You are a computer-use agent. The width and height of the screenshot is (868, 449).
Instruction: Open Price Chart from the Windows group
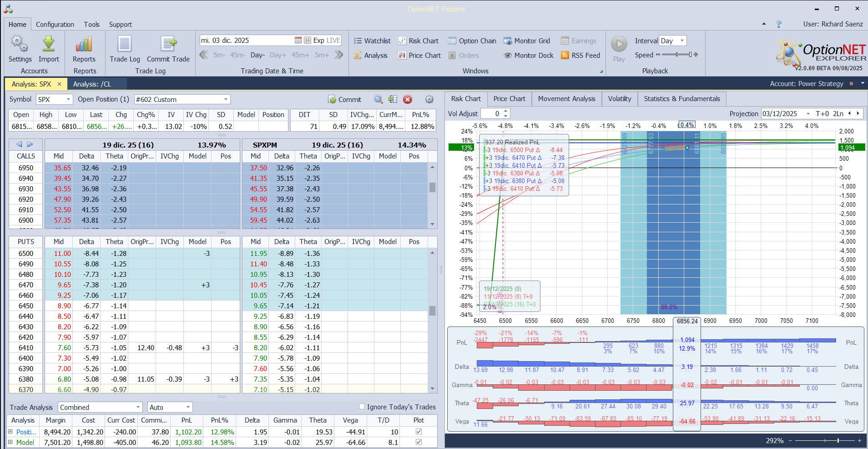[x=419, y=56]
